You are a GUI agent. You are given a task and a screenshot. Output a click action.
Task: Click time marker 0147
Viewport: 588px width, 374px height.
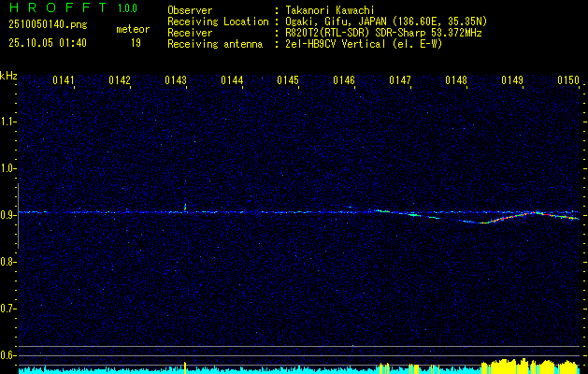400,80
